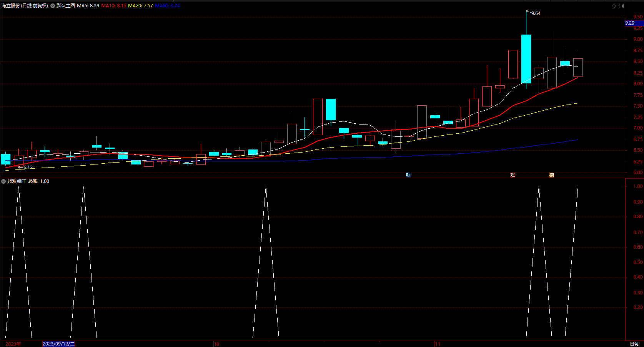Click the 默认主图 label

66,6
